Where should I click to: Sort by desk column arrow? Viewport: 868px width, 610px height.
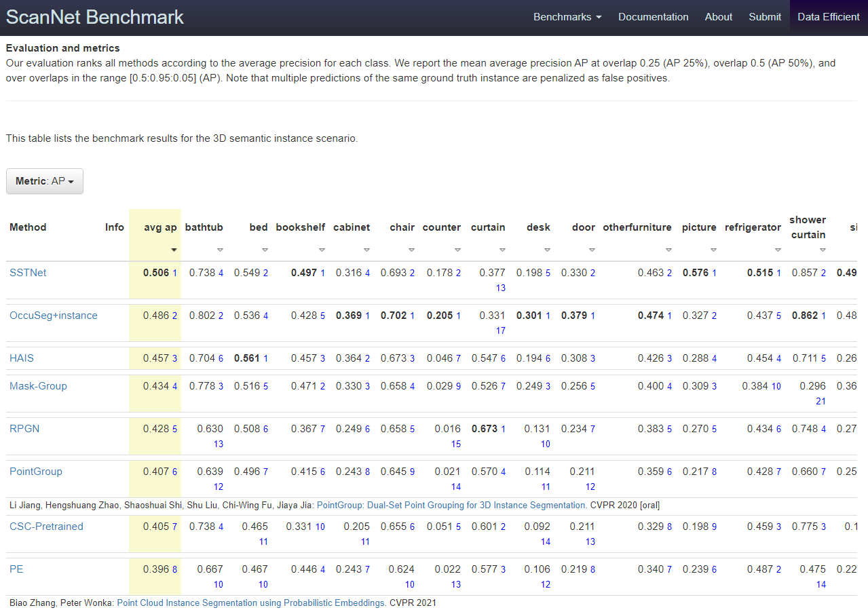point(547,250)
